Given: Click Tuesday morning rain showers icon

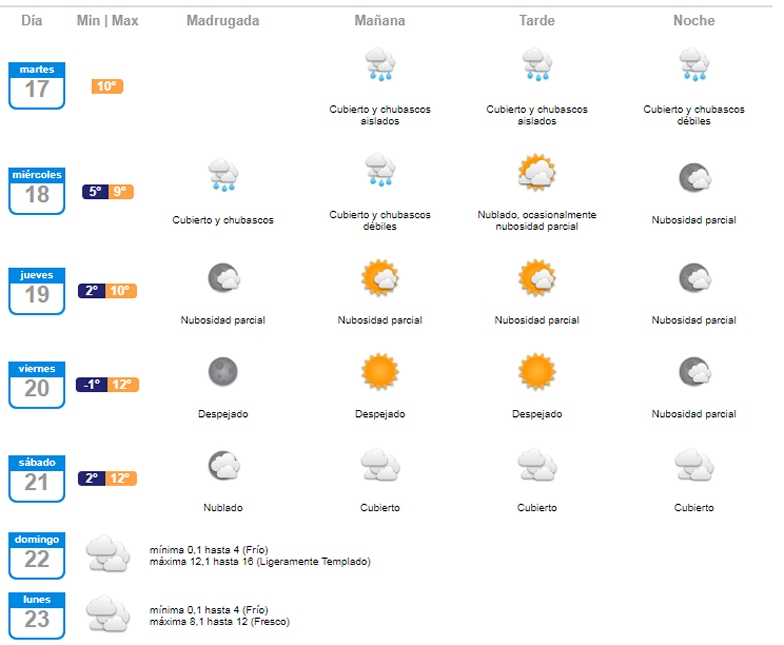Looking at the screenshot, I should click(380, 66).
